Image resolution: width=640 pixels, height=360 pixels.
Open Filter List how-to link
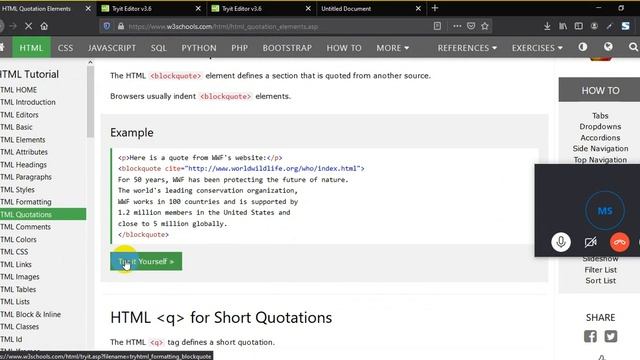click(600, 270)
